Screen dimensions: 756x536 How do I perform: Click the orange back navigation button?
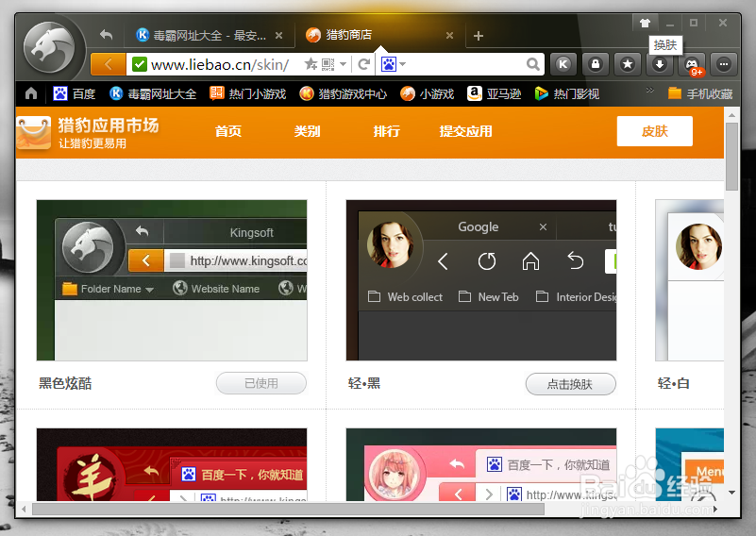pyautogui.click(x=109, y=64)
